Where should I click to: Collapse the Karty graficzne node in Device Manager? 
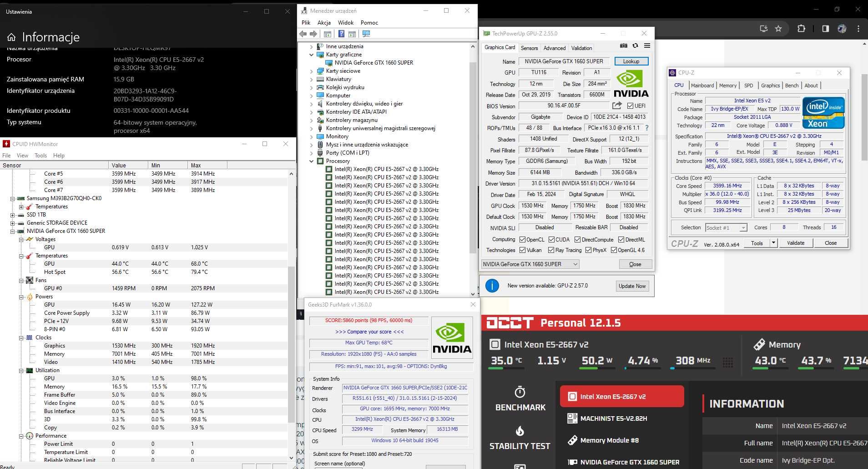coord(312,55)
